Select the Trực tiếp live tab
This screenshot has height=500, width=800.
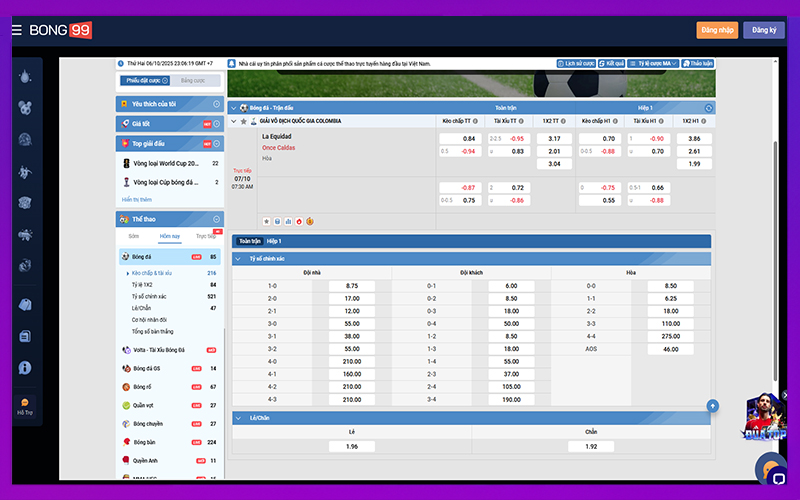tap(205, 236)
